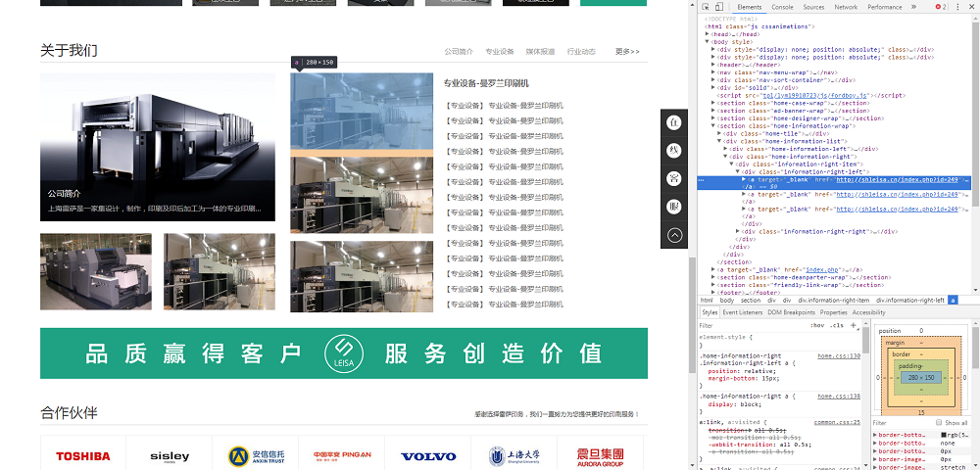This screenshot has height=470, width=980.
Task: Click the Computed pane Filter field
Action: pyautogui.click(x=902, y=423)
